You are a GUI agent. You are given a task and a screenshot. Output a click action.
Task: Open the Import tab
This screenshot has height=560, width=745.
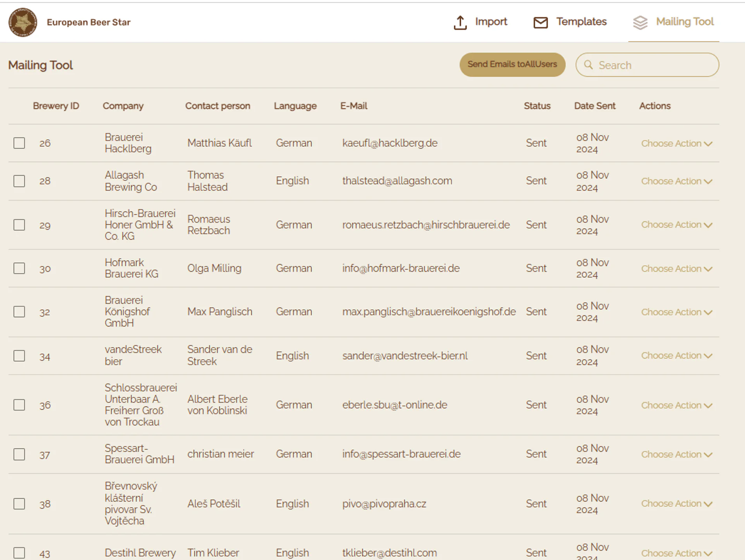(x=480, y=22)
